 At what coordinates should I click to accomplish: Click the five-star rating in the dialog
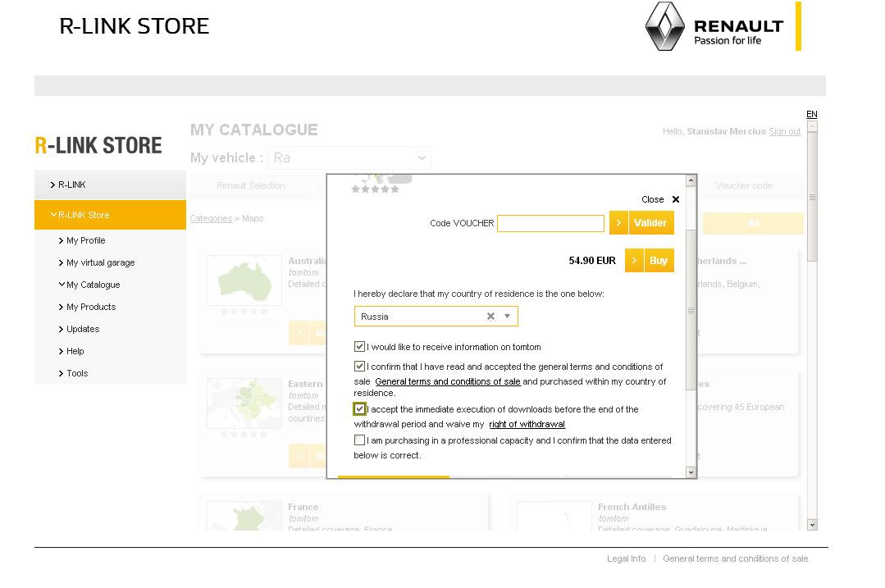click(375, 189)
